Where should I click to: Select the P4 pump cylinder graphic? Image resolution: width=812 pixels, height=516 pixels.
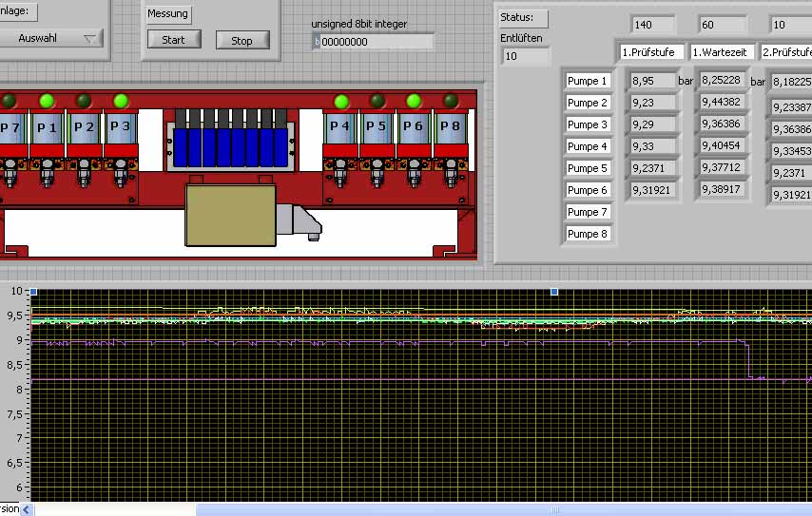[339, 127]
